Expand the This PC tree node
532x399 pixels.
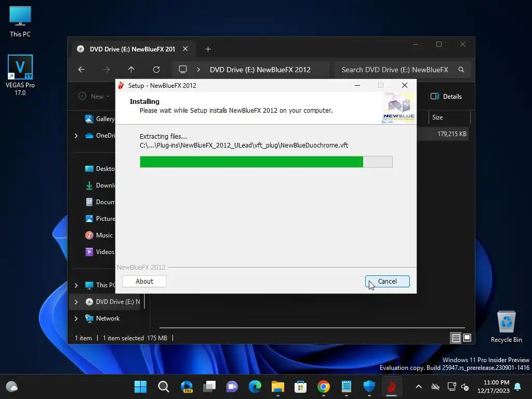[76, 285]
